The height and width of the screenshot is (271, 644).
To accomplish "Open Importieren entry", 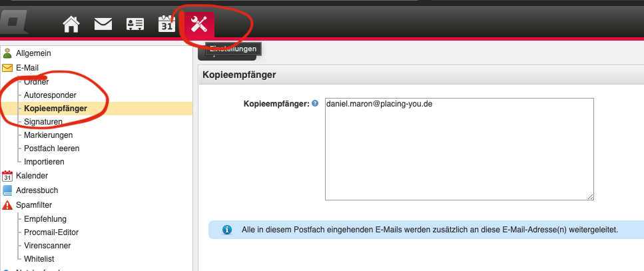I will click(x=44, y=162).
